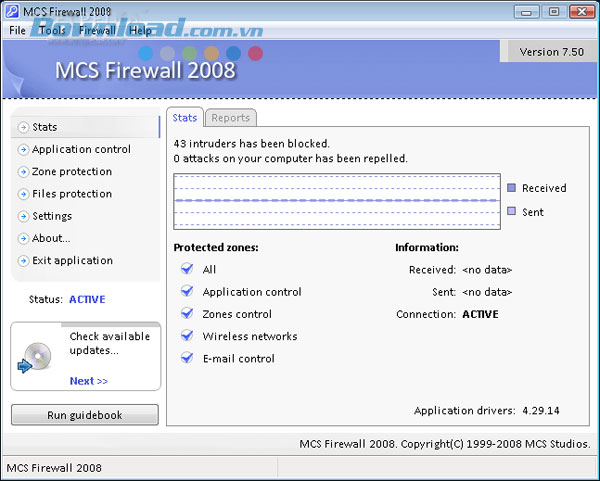Click the arrow icon beside Files protection
Screen dimensions: 600x481
coord(23,194)
